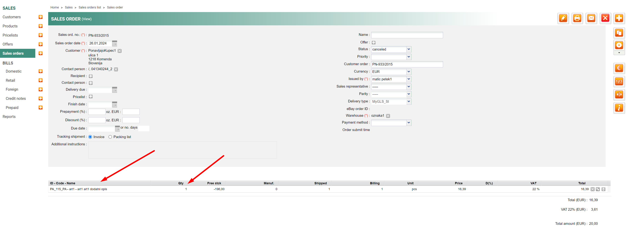This screenshot has width=644, height=241.
Task: Click the Home breadcrumb link
Action: coord(55,8)
